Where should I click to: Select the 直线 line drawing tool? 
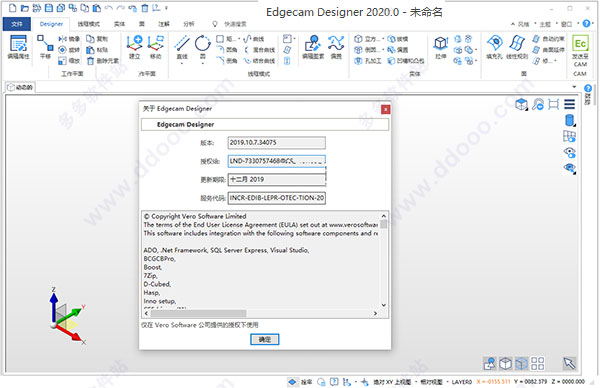(x=182, y=46)
